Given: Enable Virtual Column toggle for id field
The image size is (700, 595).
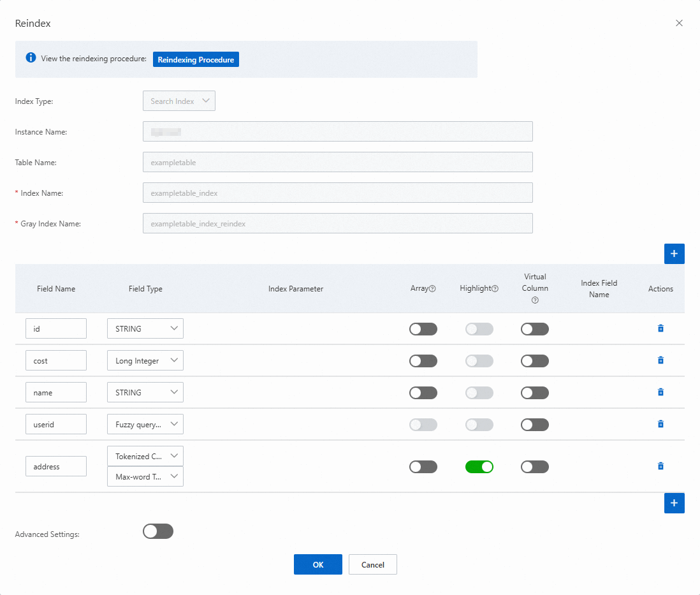Looking at the screenshot, I should (x=535, y=329).
